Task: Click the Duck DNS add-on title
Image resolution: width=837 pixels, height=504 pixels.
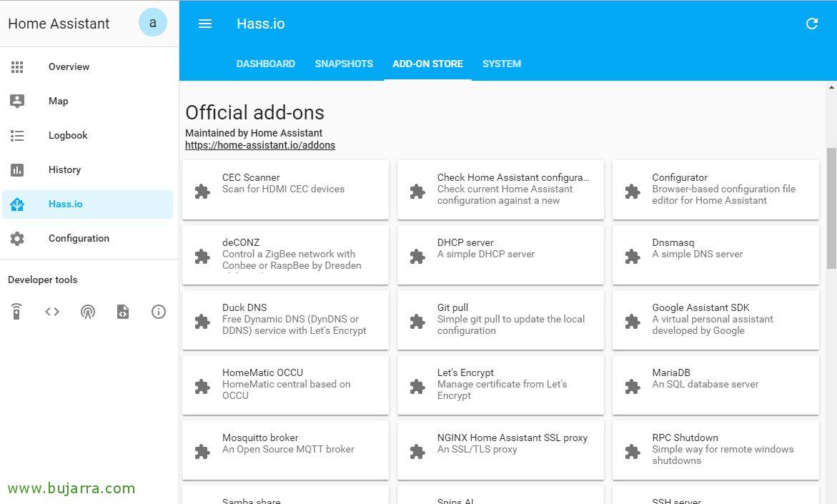Action: (244, 307)
